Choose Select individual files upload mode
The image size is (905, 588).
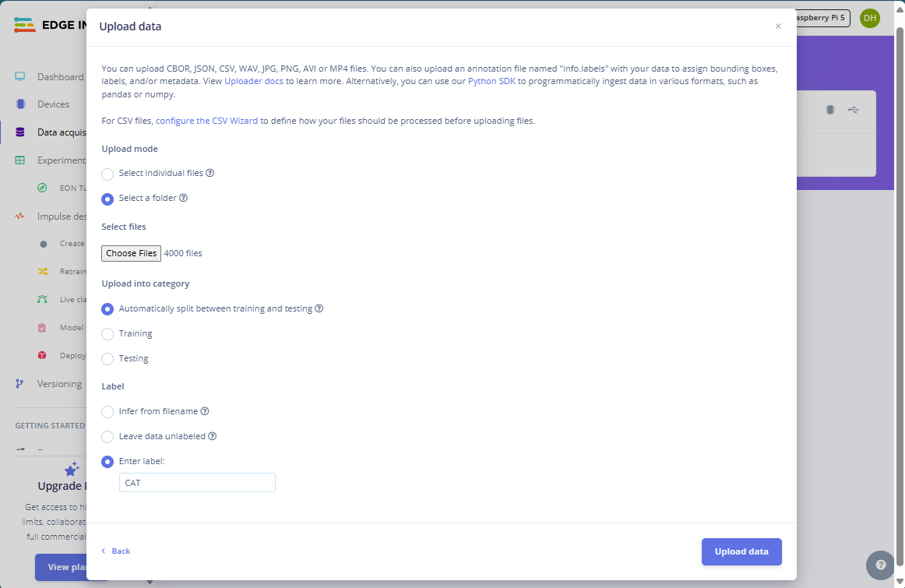pos(108,174)
